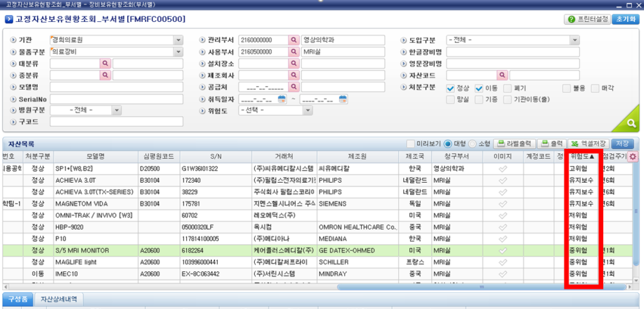Viewport: 644px width, 309px height.
Task: Open 제조회사 search lookup icon
Action: [x=294, y=75]
